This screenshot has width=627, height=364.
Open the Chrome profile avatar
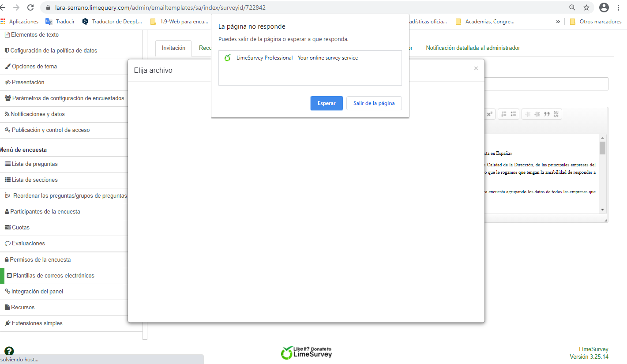pos(604,8)
